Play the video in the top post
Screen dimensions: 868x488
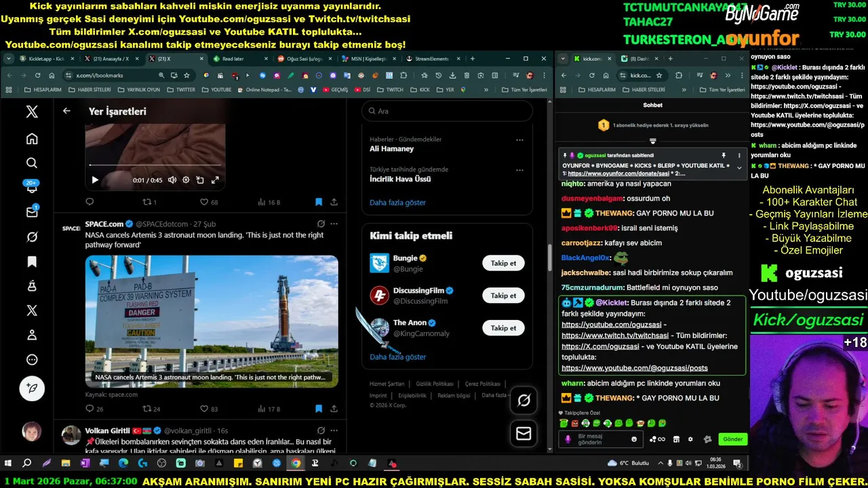(95, 180)
